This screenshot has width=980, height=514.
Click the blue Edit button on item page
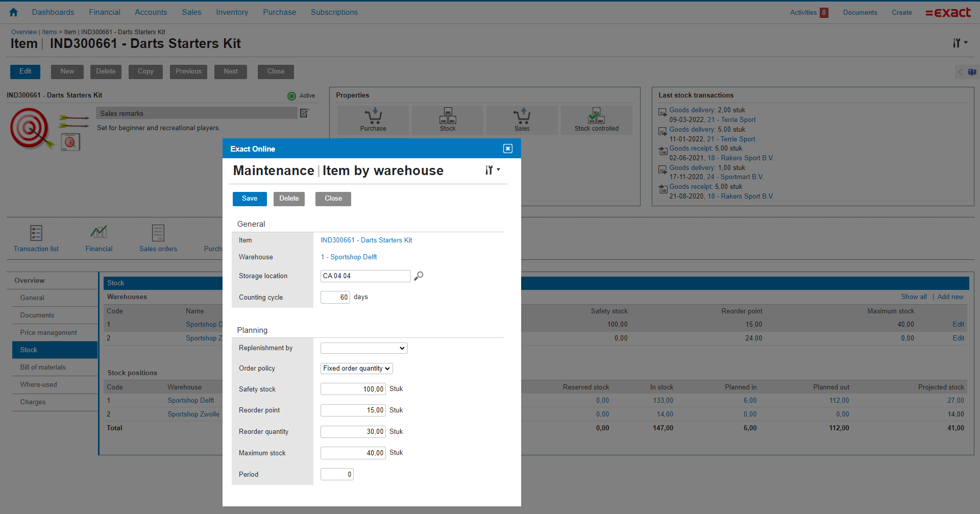point(26,71)
